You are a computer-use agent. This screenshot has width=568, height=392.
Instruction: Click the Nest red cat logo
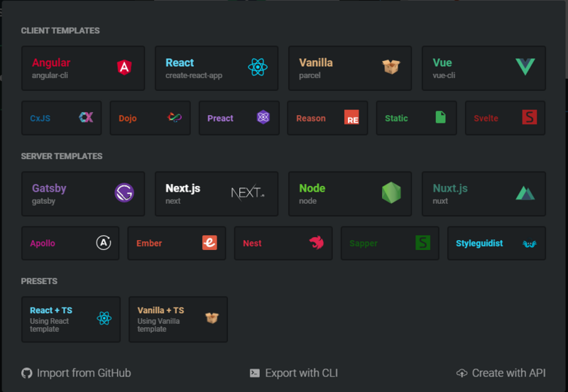(316, 243)
